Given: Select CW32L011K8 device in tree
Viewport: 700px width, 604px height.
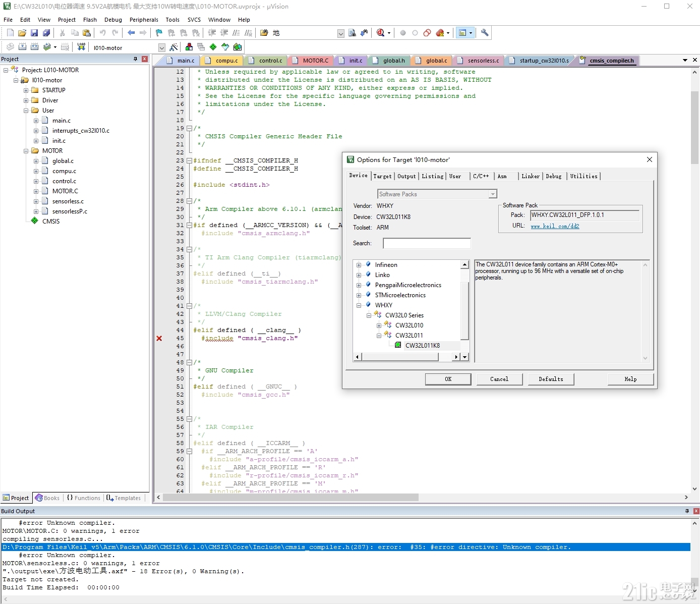Looking at the screenshot, I should point(423,346).
